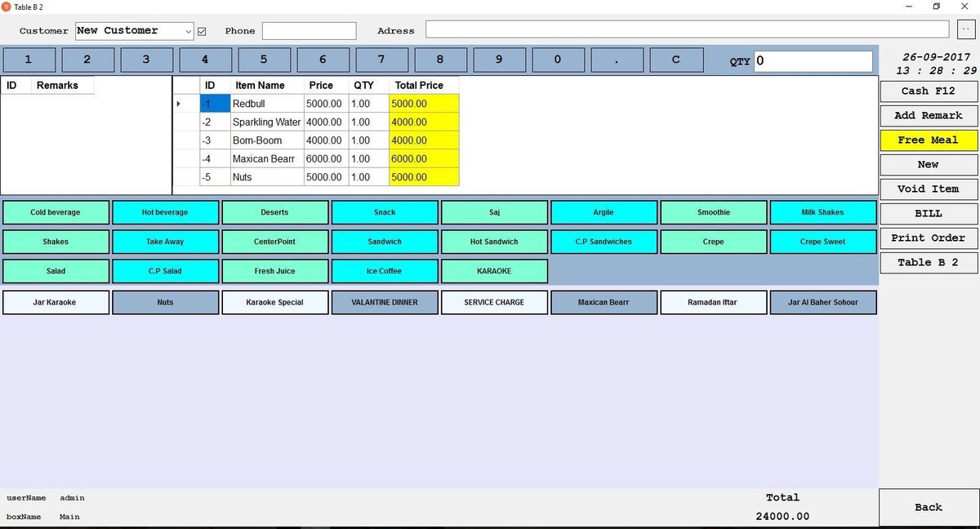
Task: Open the Deserts category
Action: [274, 212]
